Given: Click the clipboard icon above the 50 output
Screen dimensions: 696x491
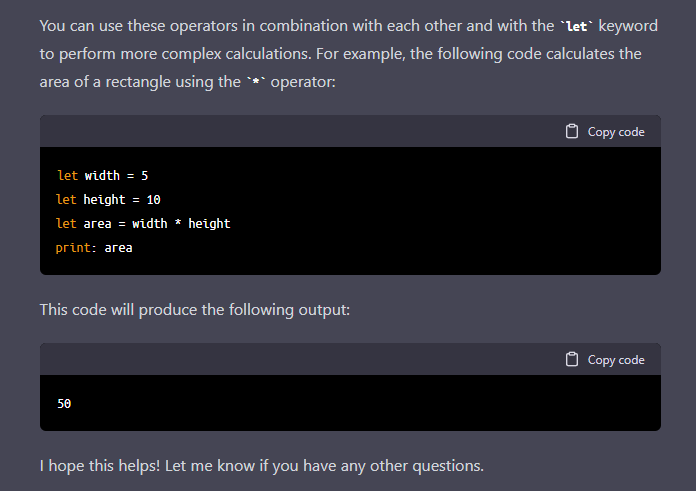Looking at the screenshot, I should (x=572, y=359).
